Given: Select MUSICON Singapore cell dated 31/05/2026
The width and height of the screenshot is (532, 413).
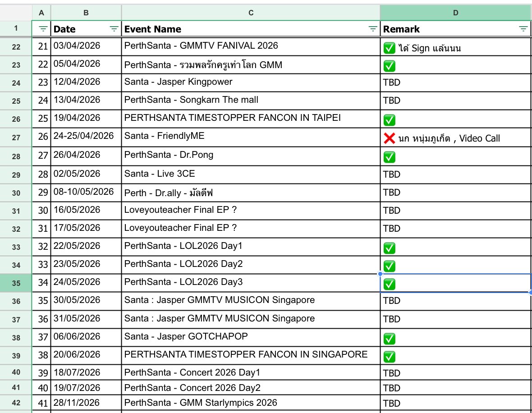Looking at the screenshot, I should 251,319.
